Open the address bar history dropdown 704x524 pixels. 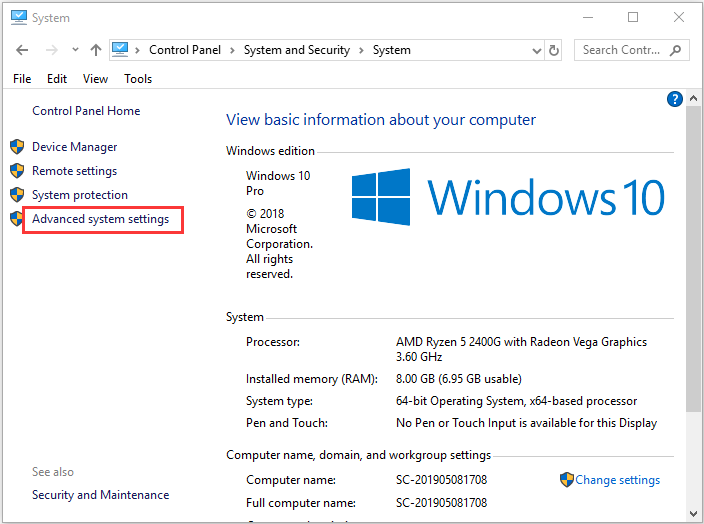point(537,51)
